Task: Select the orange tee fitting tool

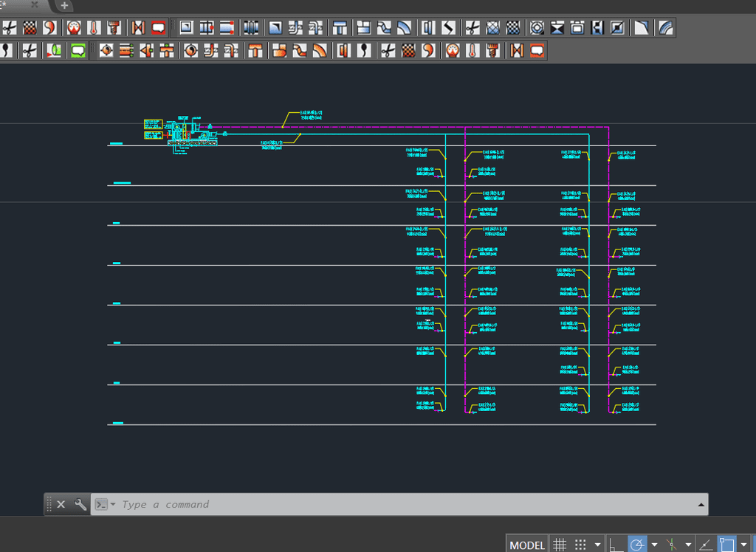Action: point(255,50)
